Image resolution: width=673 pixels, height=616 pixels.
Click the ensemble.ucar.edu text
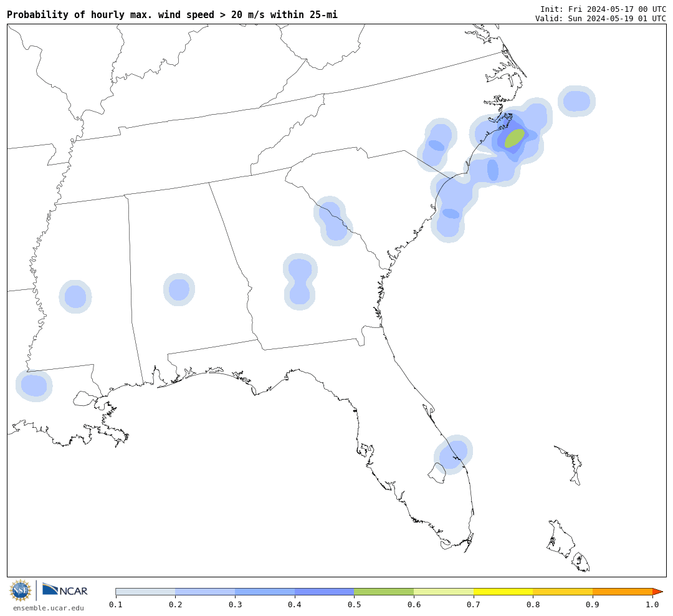pos(49,608)
